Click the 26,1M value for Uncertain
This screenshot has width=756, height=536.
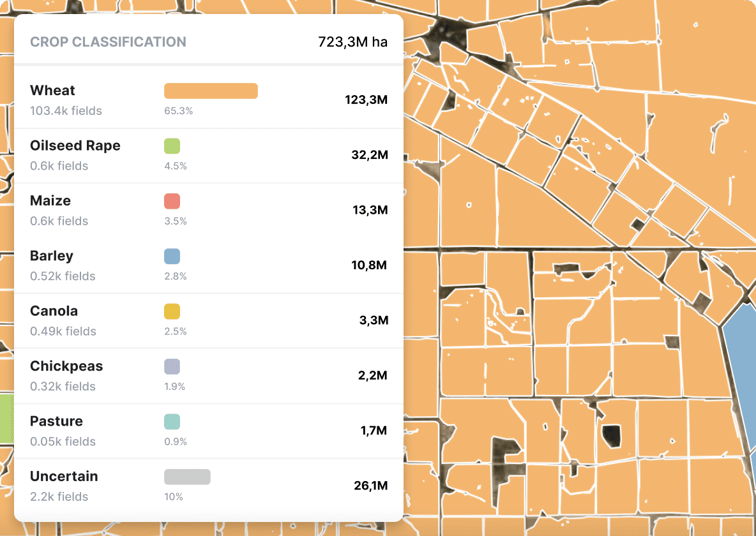[371, 486]
